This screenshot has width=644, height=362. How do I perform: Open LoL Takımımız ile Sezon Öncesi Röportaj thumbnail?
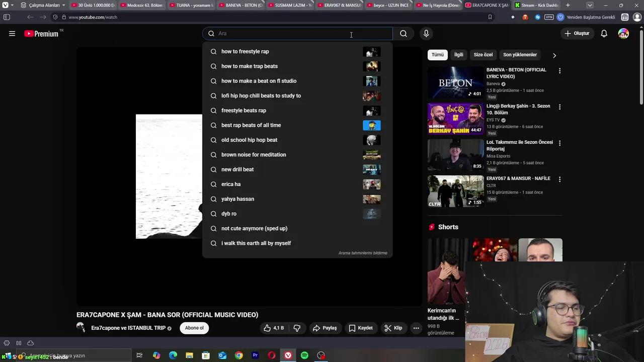(455, 155)
